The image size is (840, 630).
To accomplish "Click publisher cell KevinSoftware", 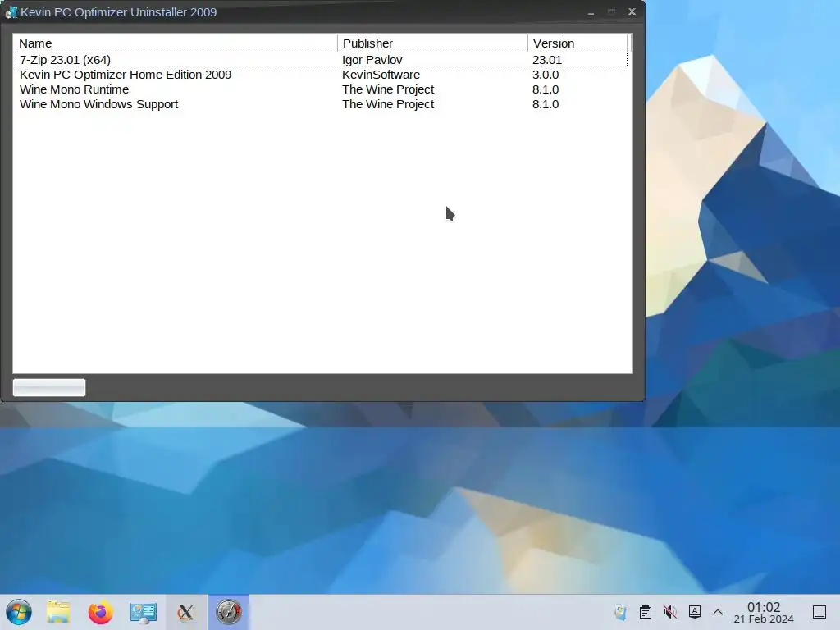I will (x=381, y=75).
